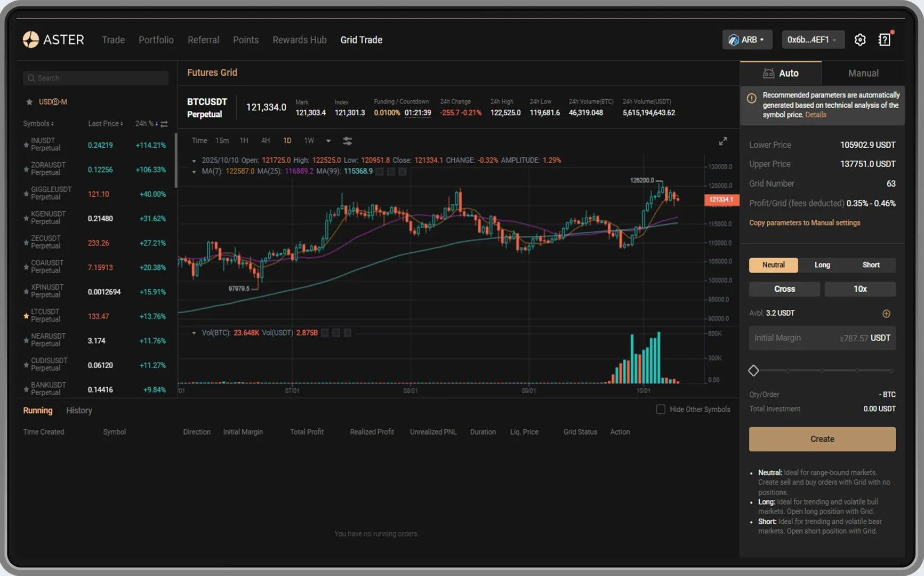Expand chart to fullscreen
The height and width of the screenshot is (576, 924).
point(722,141)
